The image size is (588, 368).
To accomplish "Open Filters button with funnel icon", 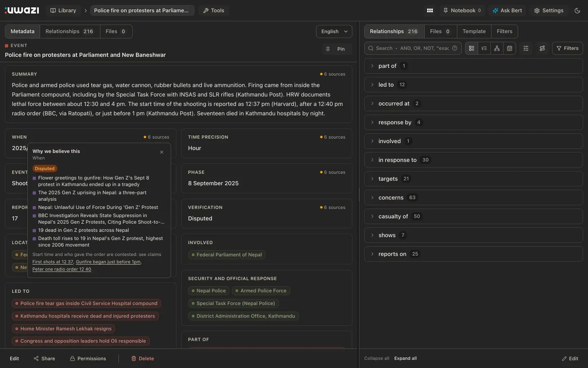I will (x=568, y=48).
